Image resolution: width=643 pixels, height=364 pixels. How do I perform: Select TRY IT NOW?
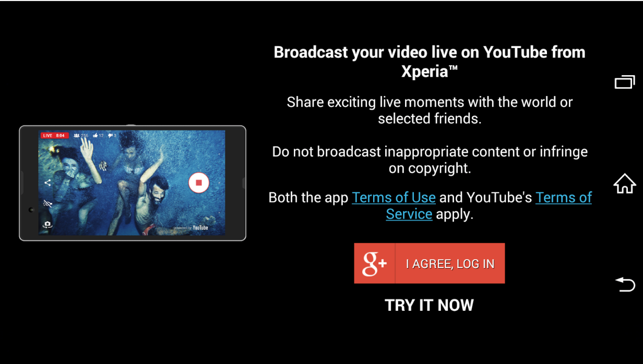(429, 305)
